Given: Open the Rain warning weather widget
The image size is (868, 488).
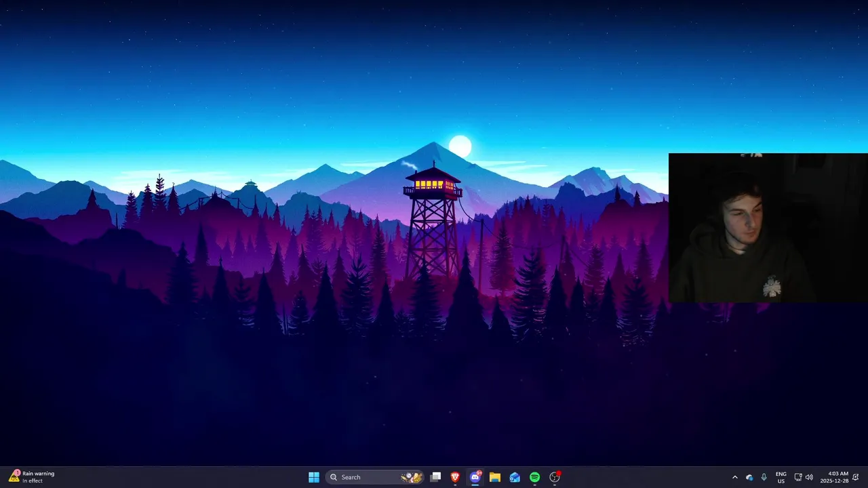Looking at the screenshot, I should pyautogui.click(x=32, y=477).
